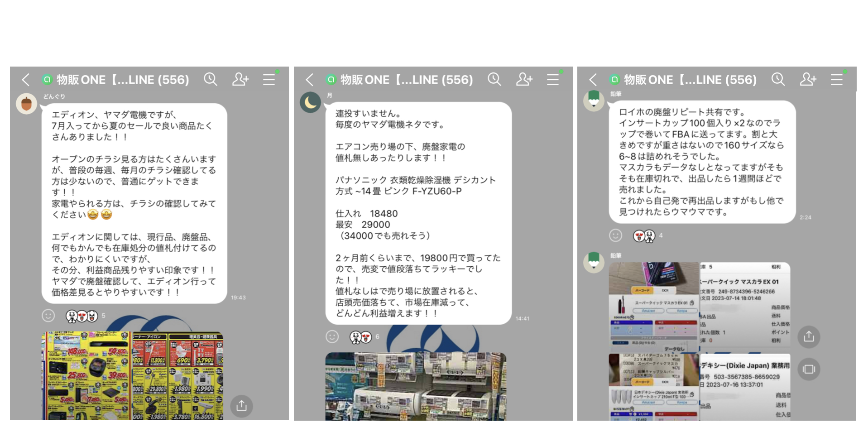868x432 pixels.
Task: Tap the green OpenChat badge in 鉛筆 chat screen
Action: (x=614, y=80)
